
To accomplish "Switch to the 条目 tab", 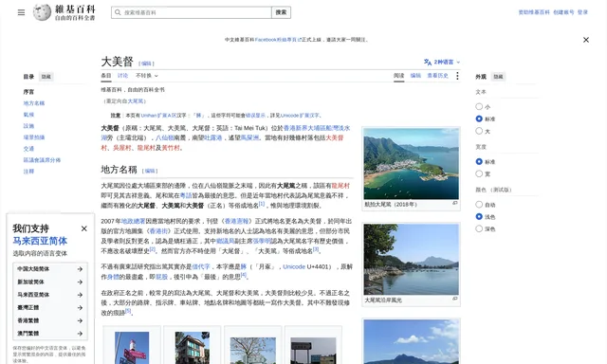I will click(x=106, y=76).
